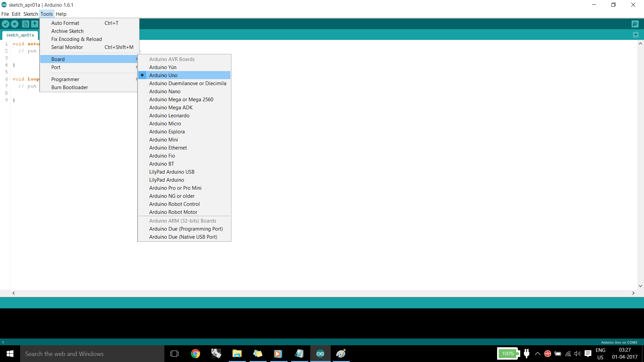The image size is (644, 362).
Task: Open the Serial Monitor magnifier icon
Action: [635, 24]
